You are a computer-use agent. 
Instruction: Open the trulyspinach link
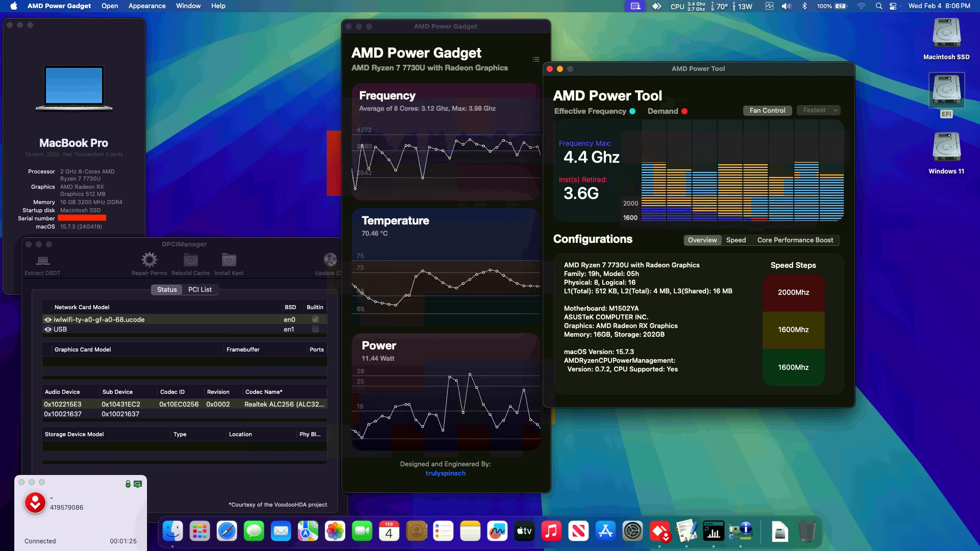coord(446,473)
